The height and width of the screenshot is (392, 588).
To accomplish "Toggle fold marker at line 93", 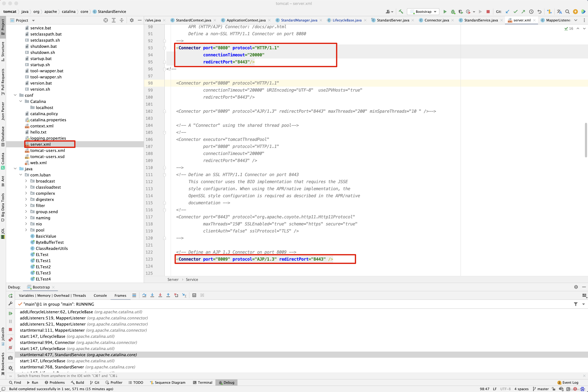I will click(x=164, y=48).
